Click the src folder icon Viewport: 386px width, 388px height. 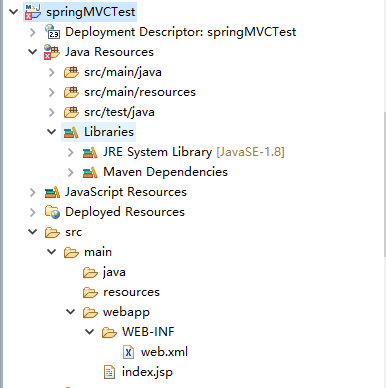[52, 232]
